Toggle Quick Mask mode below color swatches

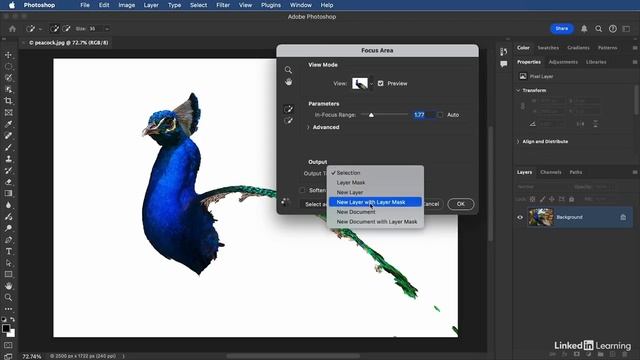tap(8, 345)
